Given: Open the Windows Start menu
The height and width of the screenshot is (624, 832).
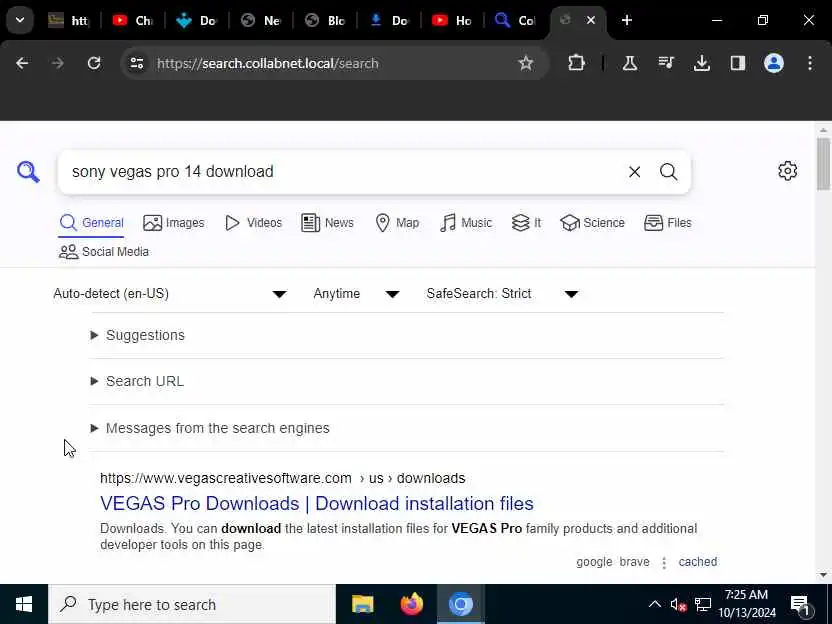Looking at the screenshot, I should pos(24,604).
